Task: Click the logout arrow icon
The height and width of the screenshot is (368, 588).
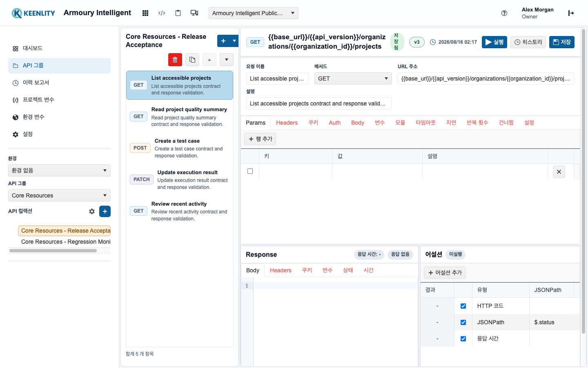Action: 571,13
